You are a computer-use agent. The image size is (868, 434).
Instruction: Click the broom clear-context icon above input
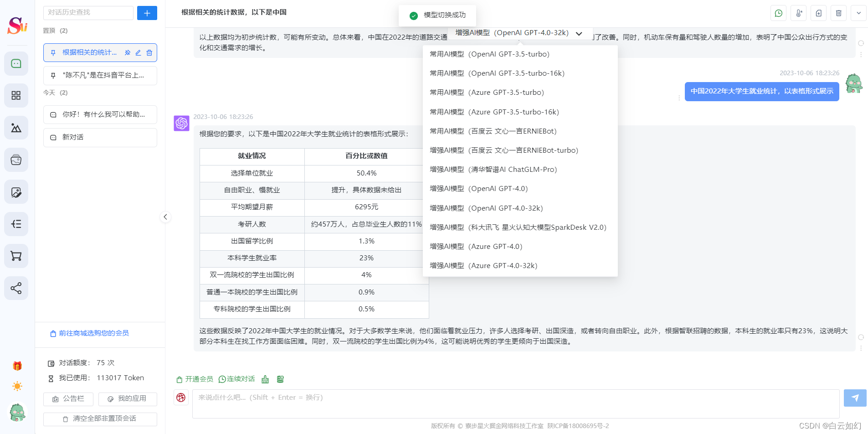pos(265,379)
